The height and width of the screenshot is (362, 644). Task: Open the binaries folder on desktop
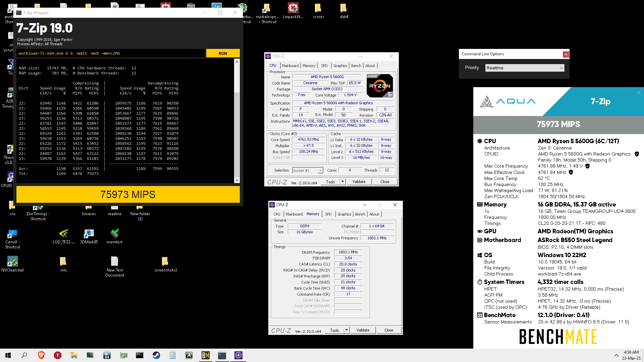[x=89, y=210]
